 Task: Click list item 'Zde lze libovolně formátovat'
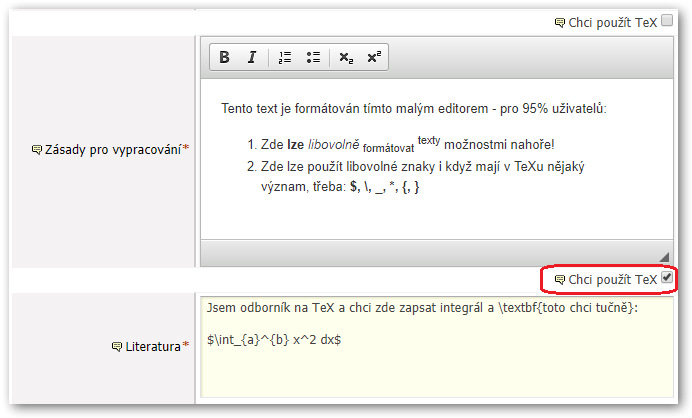pyautogui.click(x=338, y=145)
